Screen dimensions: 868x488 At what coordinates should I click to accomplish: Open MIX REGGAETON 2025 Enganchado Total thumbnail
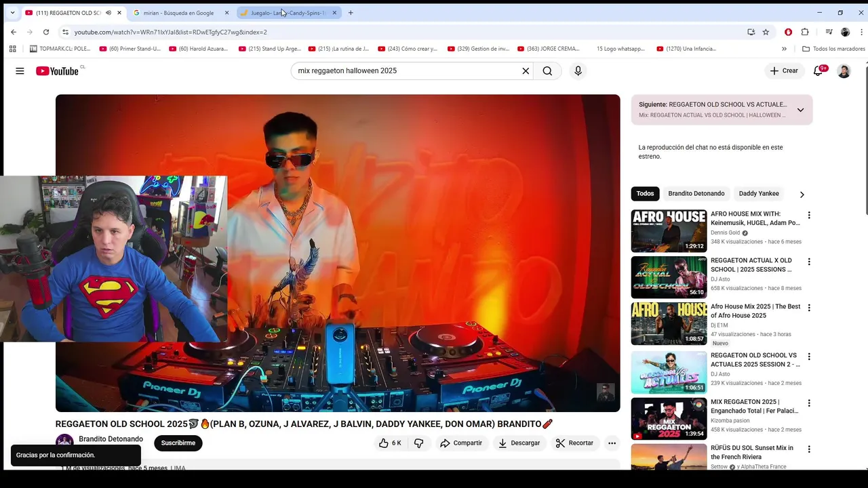coord(669,419)
